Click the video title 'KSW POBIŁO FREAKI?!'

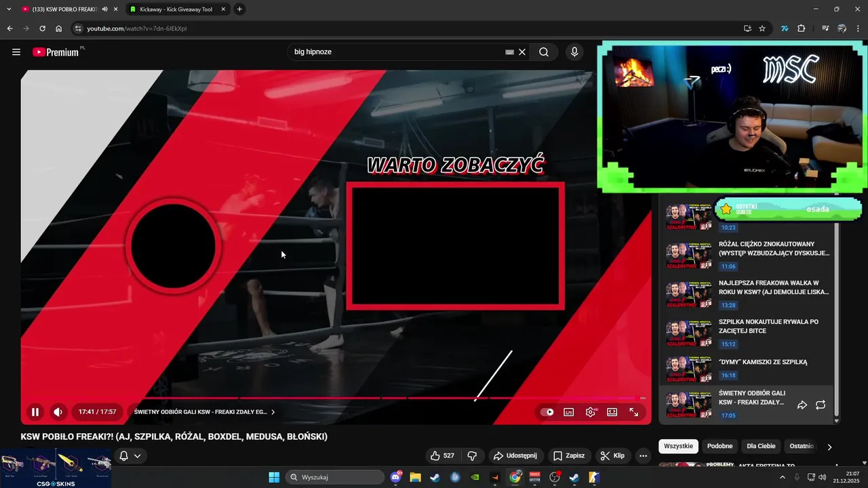(x=174, y=436)
